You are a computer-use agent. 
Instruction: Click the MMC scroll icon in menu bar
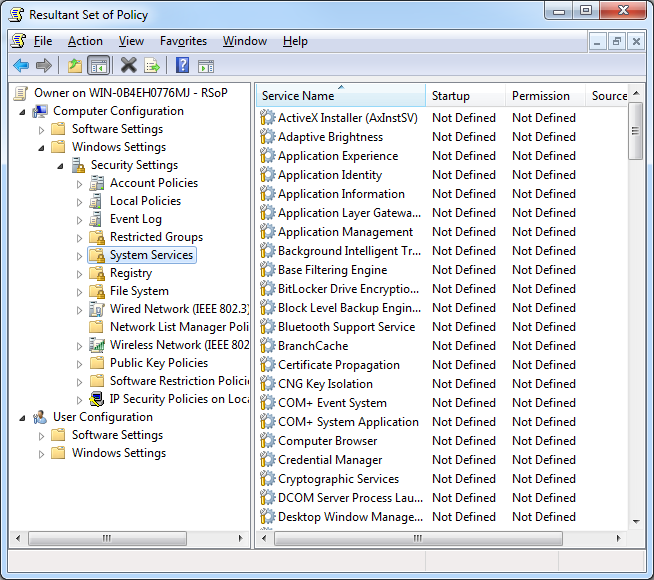[x=18, y=41]
